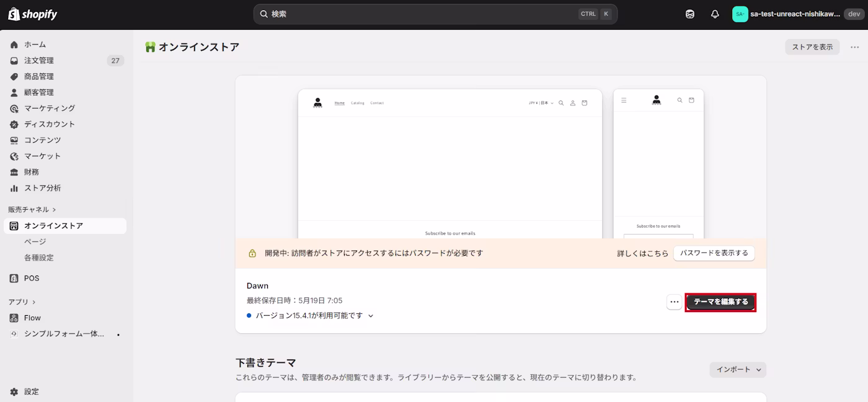Open the notifications bell
This screenshot has height=402, width=868.
(715, 14)
